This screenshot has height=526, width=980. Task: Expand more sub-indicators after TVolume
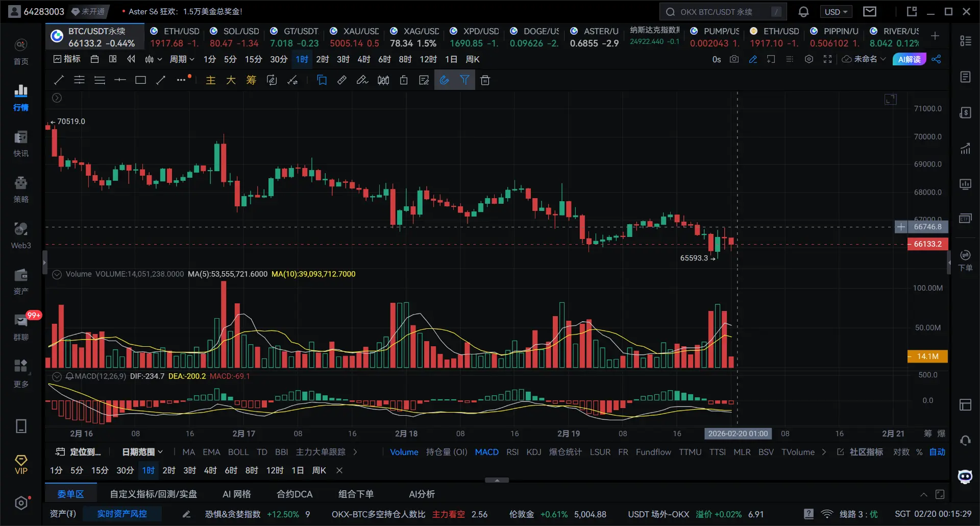point(824,452)
